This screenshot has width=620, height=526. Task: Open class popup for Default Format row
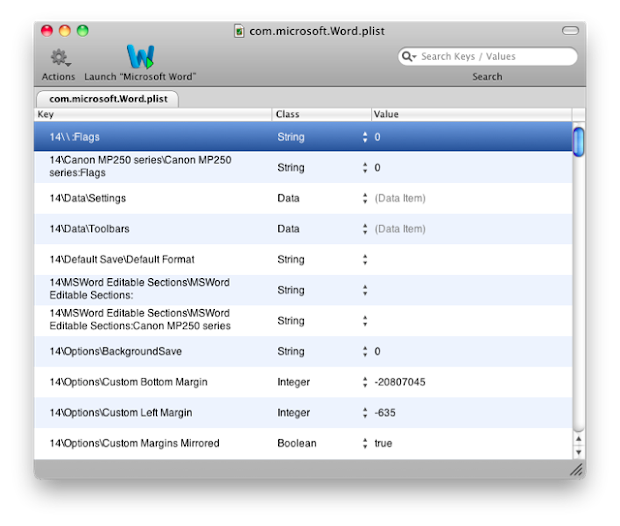click(x=365, y=259)
